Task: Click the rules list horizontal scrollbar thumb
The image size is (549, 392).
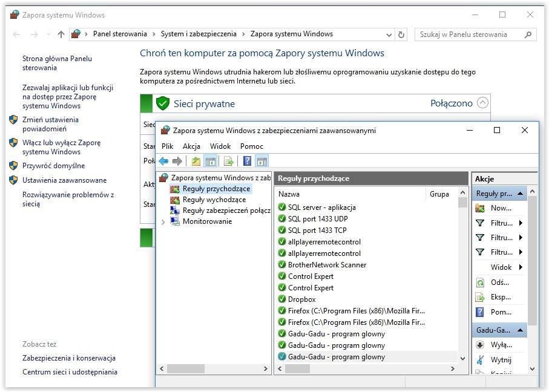Action: coord(297,368)
